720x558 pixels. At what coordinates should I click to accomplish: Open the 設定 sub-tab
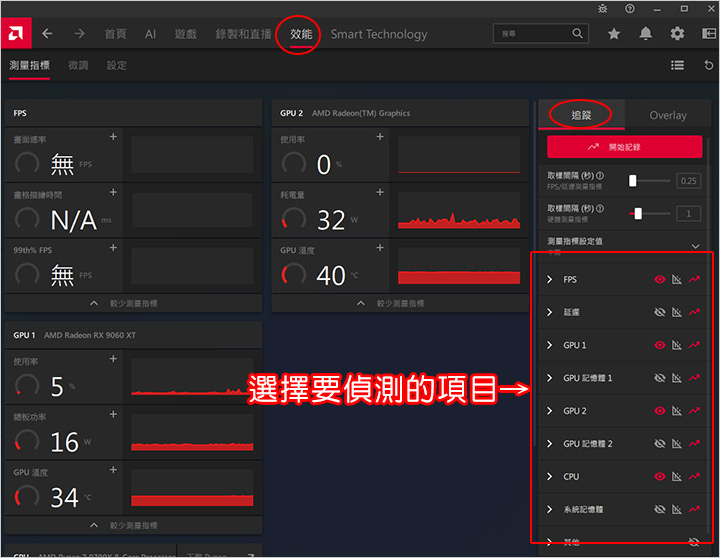[117, 65]
